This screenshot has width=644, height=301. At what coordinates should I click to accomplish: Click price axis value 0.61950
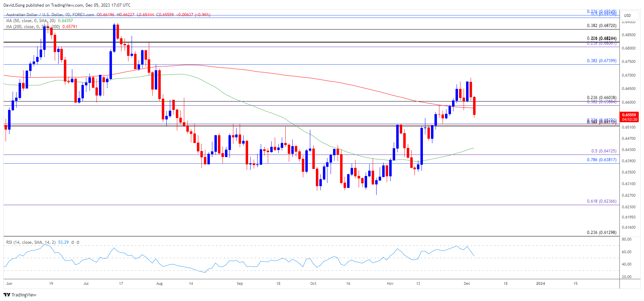[x=629, y=217]
